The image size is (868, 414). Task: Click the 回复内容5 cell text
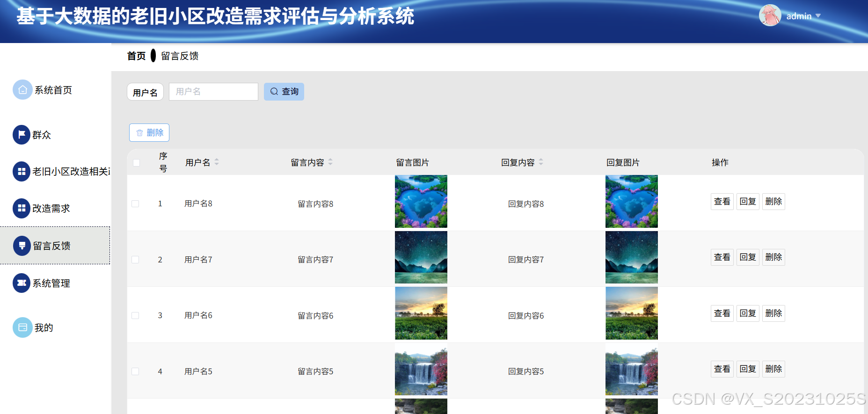tap(526, 371)
